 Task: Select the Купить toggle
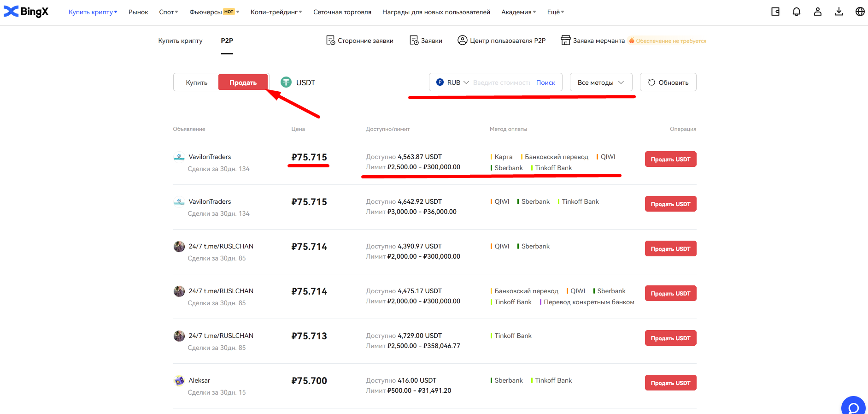click(197, 83)
